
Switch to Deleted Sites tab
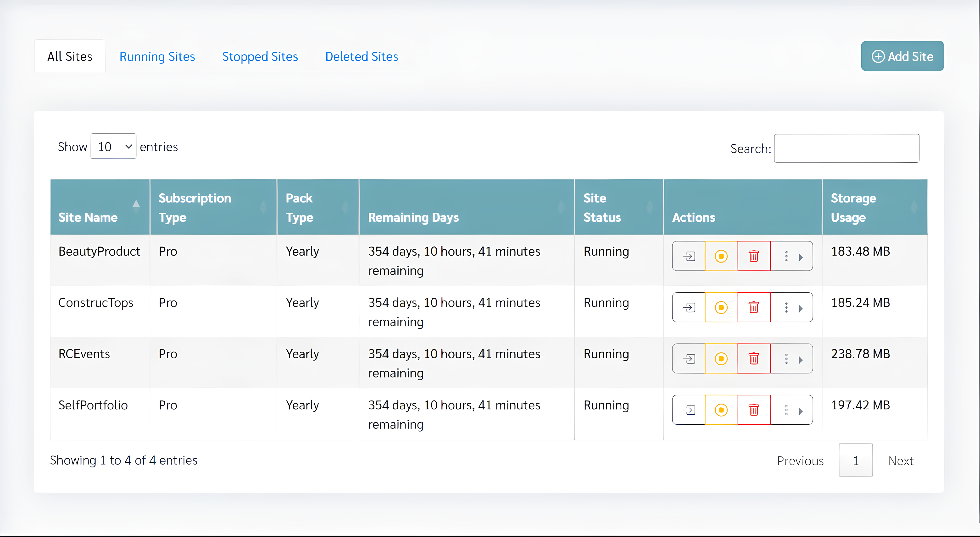pos(362,56)
